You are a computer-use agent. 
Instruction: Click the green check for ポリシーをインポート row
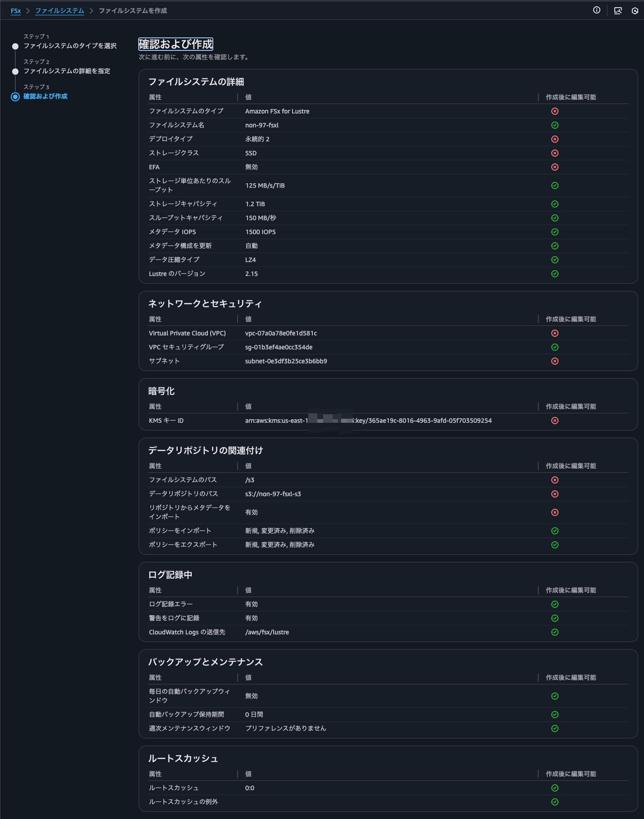tap(555, 531)
